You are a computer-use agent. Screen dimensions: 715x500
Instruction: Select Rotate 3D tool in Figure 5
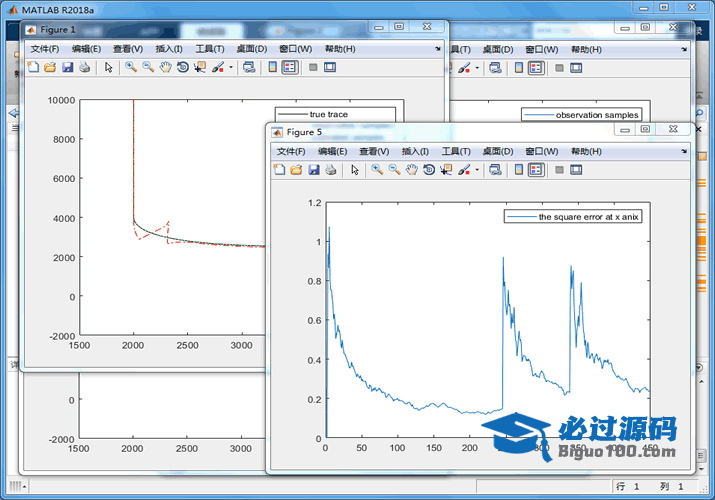tap(429, 170)
